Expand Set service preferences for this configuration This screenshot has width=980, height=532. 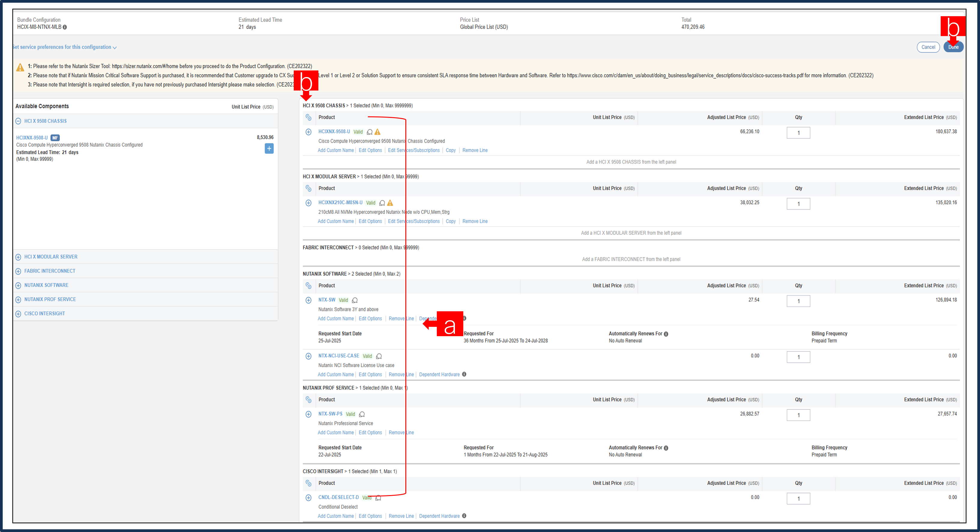point(64,47)
